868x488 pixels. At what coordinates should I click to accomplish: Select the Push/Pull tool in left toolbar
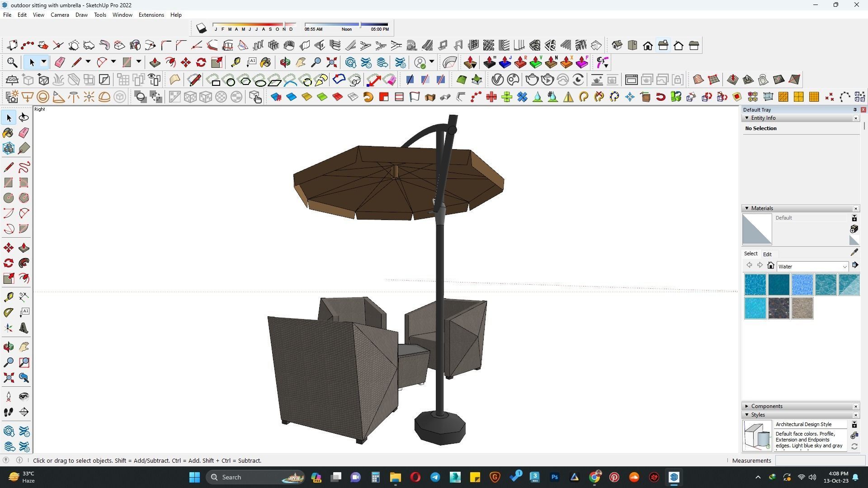pos(24,248)
